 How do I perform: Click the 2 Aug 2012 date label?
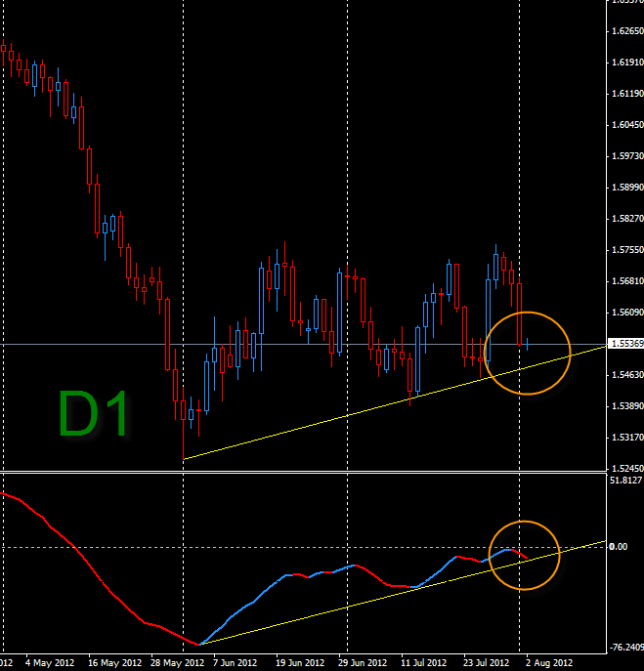coord(549,663)
